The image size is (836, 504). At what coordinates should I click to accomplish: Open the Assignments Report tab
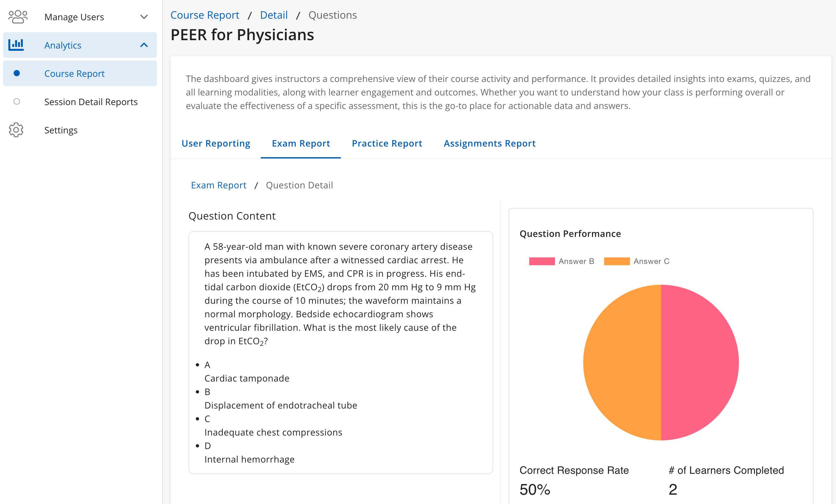pos(489,143)
